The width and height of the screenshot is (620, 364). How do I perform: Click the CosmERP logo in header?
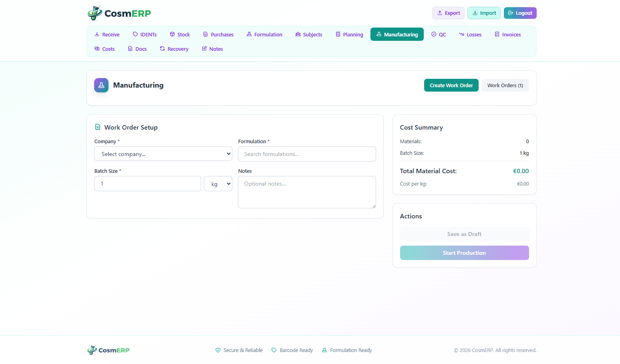pos(119,13)
